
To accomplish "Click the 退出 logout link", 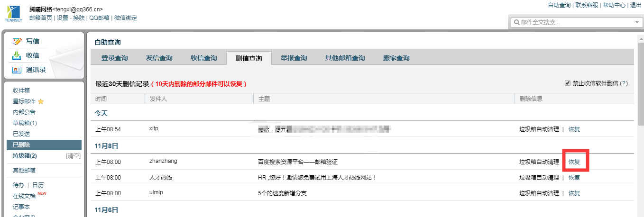I will tap(635, 5).
